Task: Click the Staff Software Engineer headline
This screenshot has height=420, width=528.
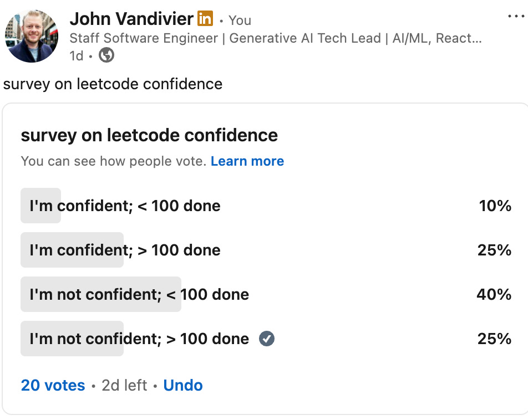Action: [x=275, y=38]
